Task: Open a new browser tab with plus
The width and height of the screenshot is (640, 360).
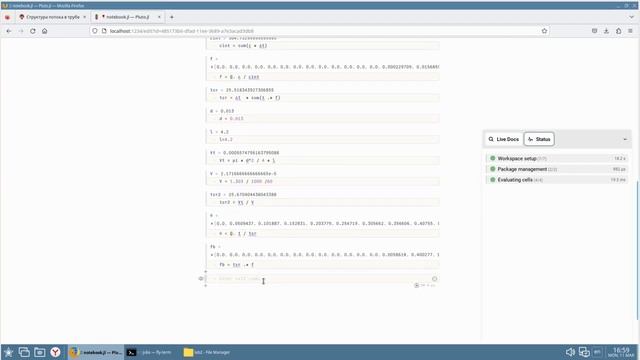Action: pos(171,17)
